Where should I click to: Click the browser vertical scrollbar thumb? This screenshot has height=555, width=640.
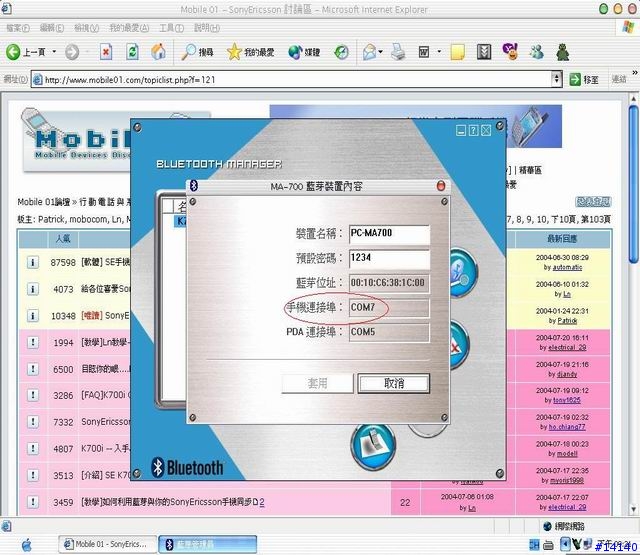[633, 184]
